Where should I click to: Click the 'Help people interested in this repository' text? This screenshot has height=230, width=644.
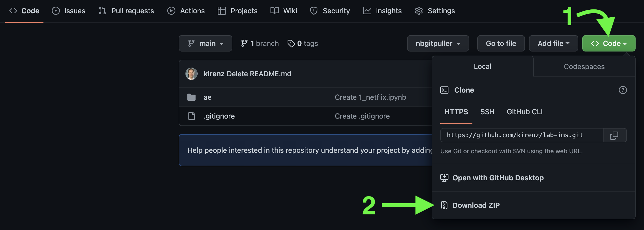point(310,150)
